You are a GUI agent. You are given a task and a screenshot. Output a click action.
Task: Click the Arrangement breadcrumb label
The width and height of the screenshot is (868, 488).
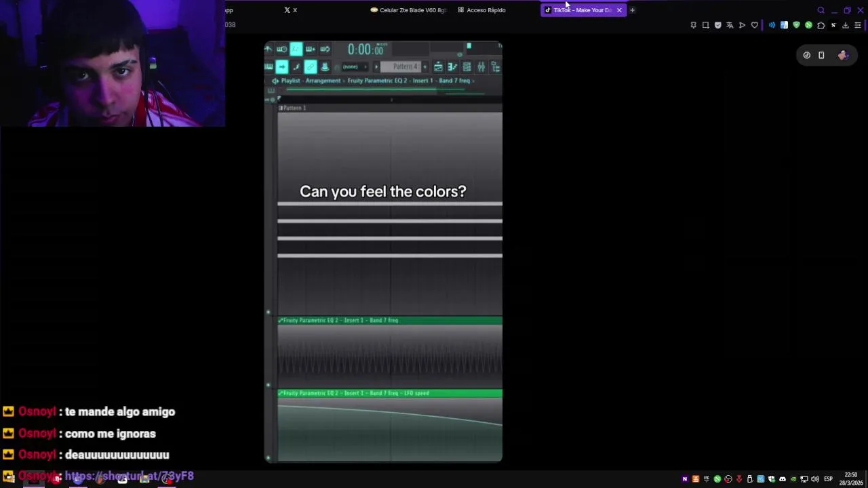pyautogui.click(x=323, y=81)
